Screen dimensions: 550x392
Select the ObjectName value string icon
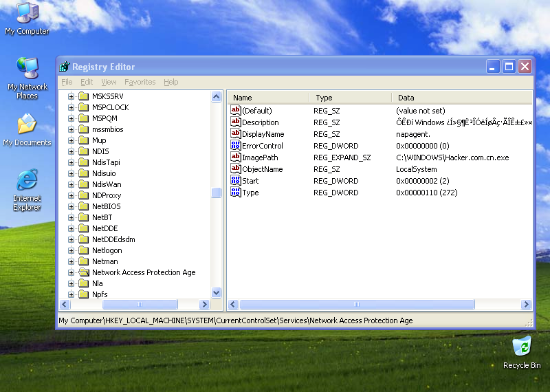click(235, 168)
